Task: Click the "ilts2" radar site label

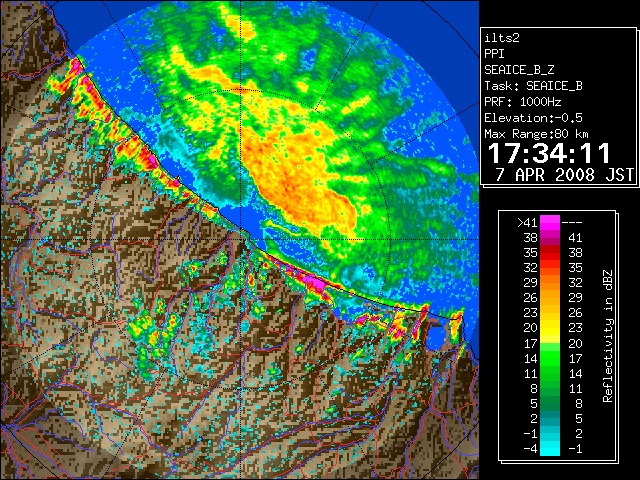Action: 502,38
